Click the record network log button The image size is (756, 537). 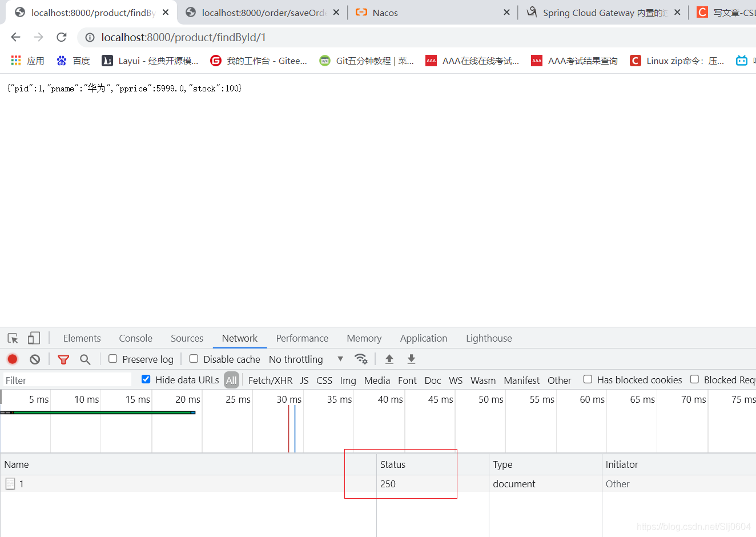point(13,359)
